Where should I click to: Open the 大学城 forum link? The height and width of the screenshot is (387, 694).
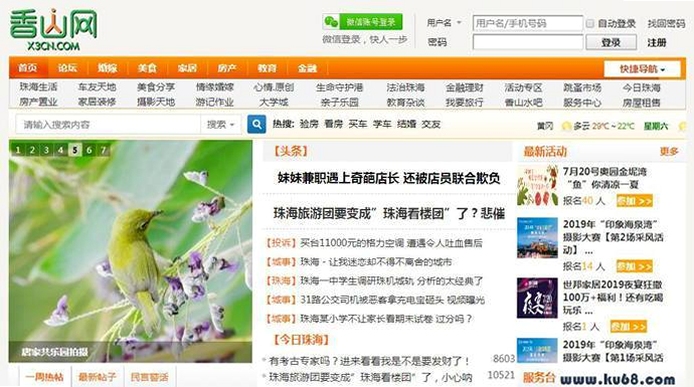tap(273, 102)
